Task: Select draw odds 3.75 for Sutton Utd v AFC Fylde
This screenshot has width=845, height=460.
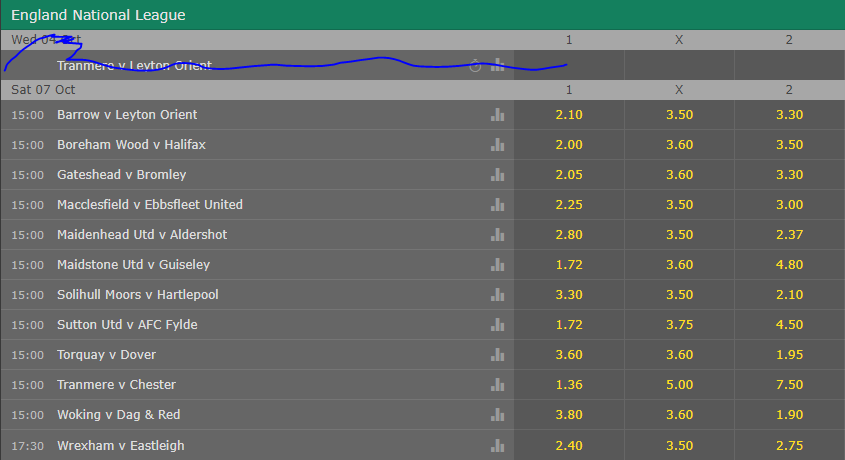Action: 679,325
